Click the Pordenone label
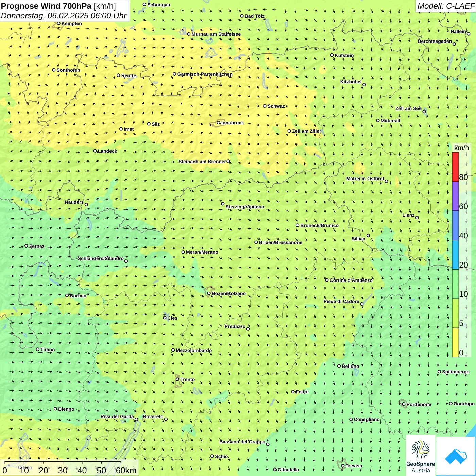The width and height of the screenshot is (476, 476). pyautogui.click(x=419, y=404)
